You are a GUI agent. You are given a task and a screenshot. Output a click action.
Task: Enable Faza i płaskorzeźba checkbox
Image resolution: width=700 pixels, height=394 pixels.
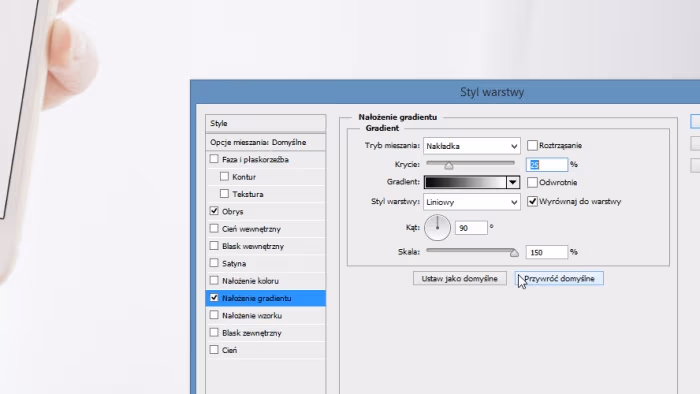point(214,159)
